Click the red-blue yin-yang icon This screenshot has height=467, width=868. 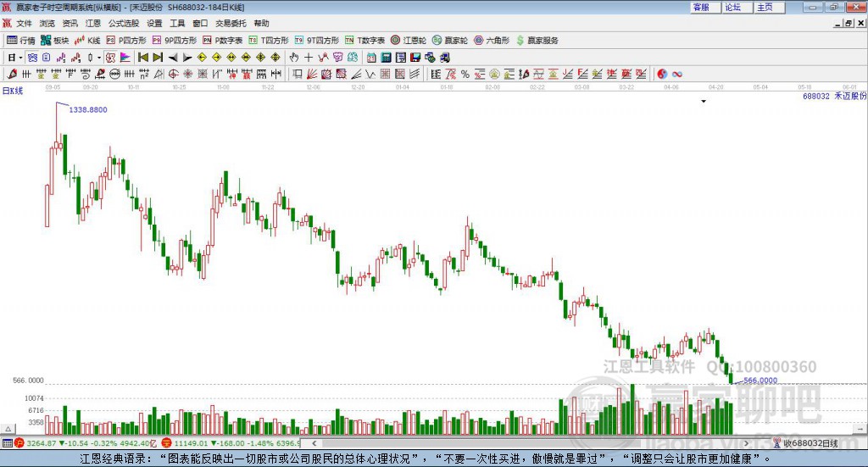point(662,74)
